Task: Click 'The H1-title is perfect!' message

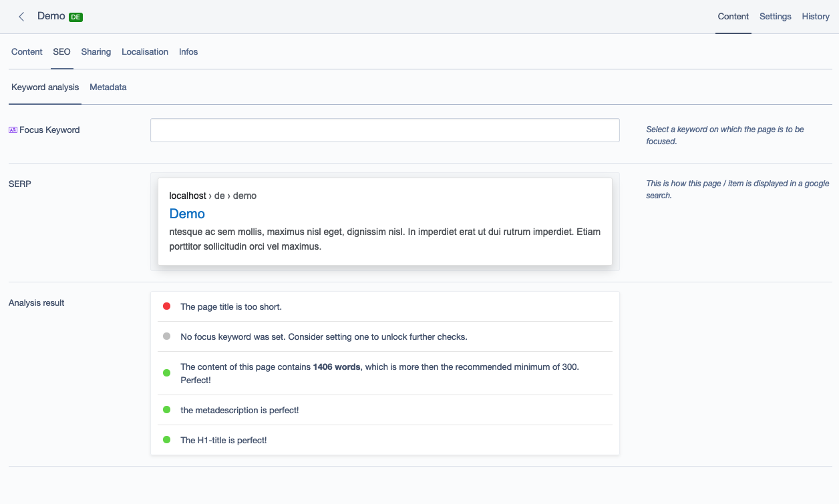Action: pos(224,440)
